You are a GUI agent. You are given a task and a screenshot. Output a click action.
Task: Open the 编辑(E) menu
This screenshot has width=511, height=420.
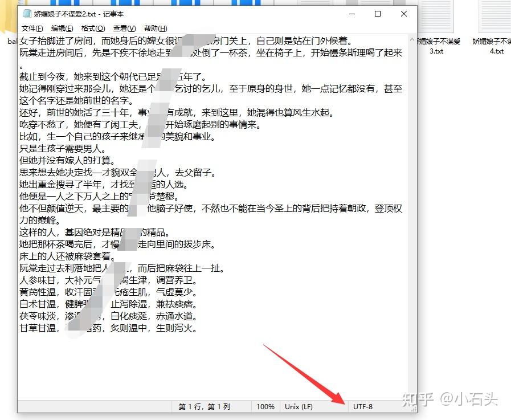[x=62, y=28]
